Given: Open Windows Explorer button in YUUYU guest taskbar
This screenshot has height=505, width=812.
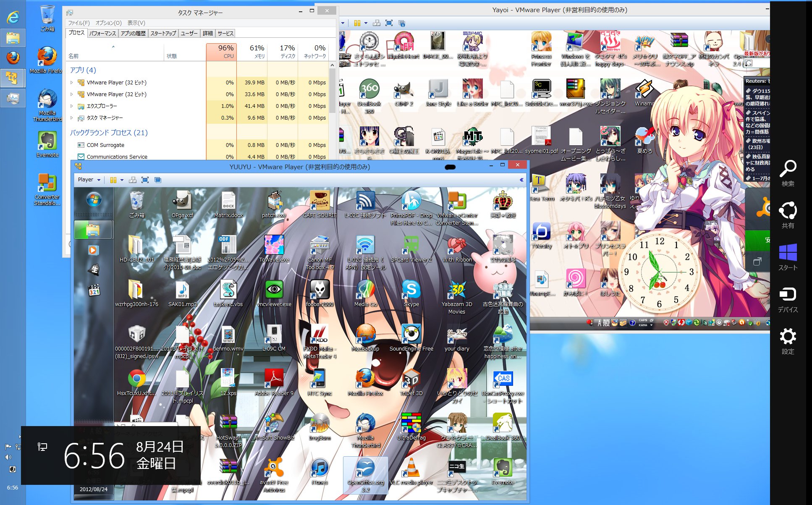Looking at the screenshot, I should 93,230.
